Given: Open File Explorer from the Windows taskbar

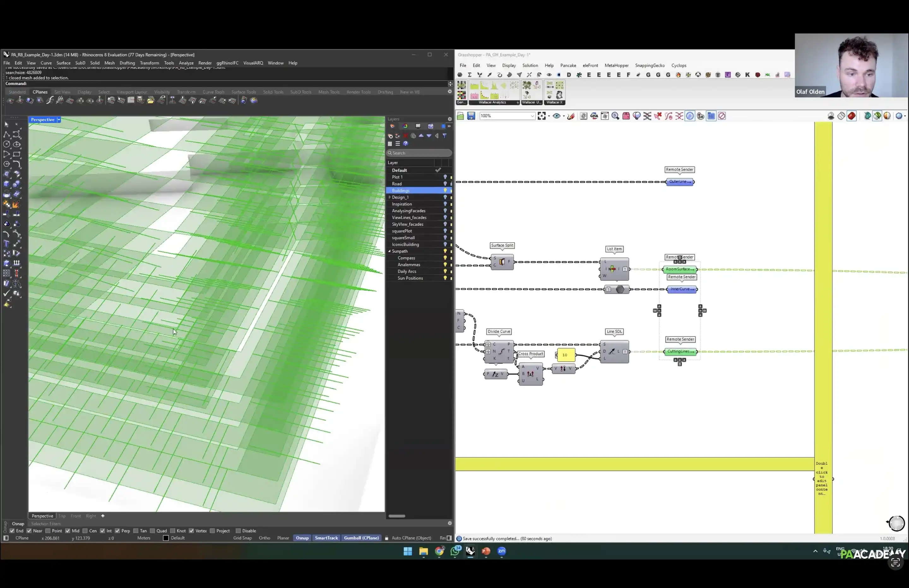Looking at the screenshot, I should pos(423,551).
